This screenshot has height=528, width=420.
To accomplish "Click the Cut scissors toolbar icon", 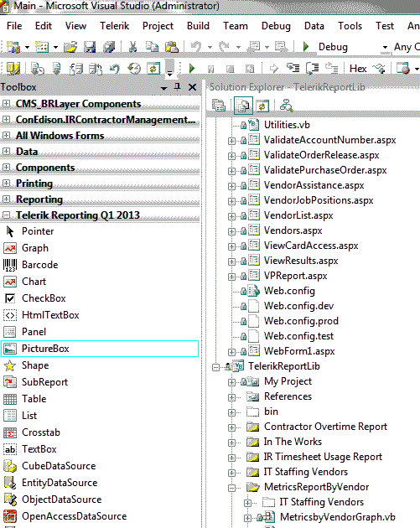I will pos(133,47).
